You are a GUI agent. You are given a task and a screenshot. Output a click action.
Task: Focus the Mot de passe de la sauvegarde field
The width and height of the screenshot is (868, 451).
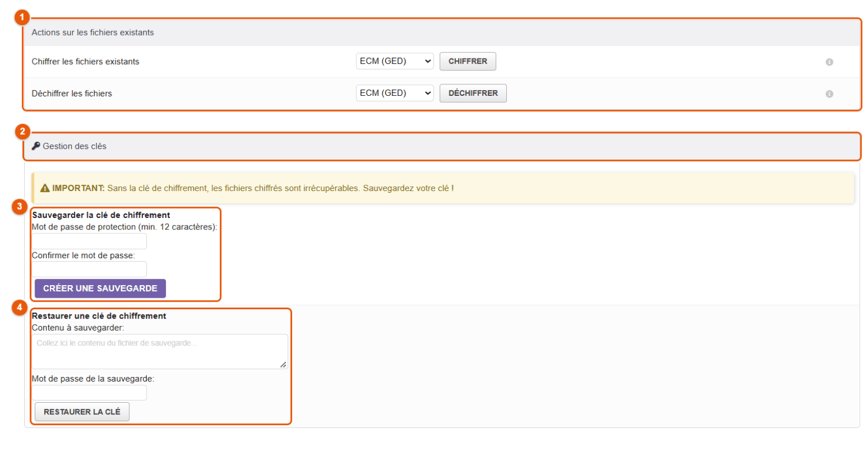(x=89, y=392)
